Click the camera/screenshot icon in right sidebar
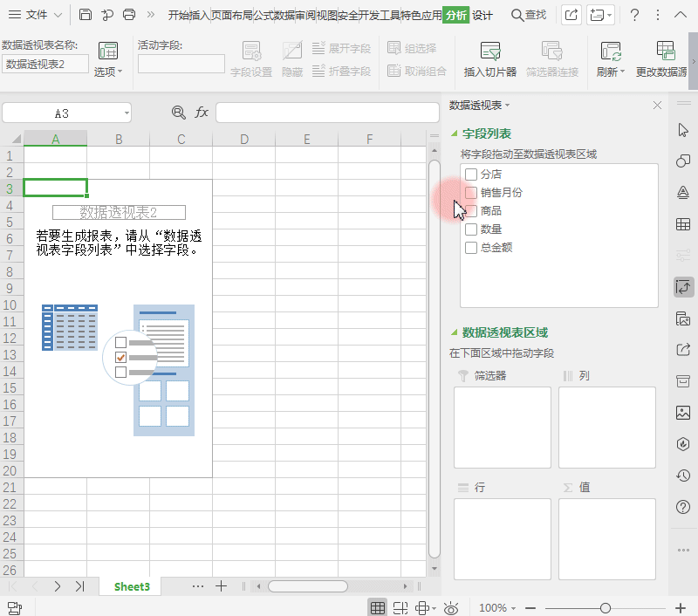 [x=683, y=318]
